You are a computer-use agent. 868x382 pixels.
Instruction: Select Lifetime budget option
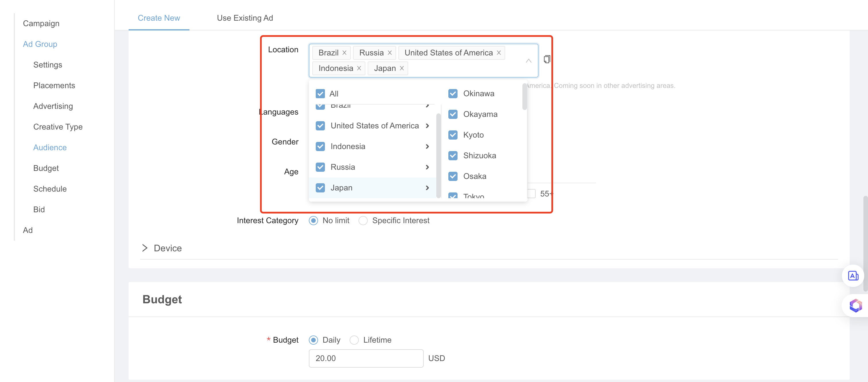coord(354,340)
